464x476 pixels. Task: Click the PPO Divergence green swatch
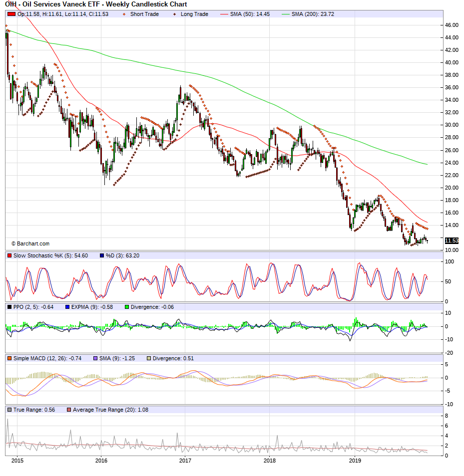(x=127, y=307)
